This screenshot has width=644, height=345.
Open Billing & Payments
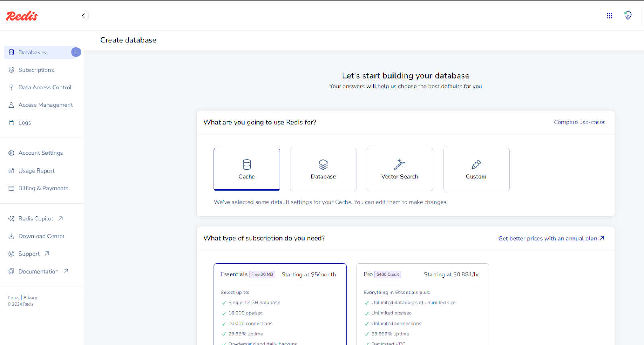(43, 188)
